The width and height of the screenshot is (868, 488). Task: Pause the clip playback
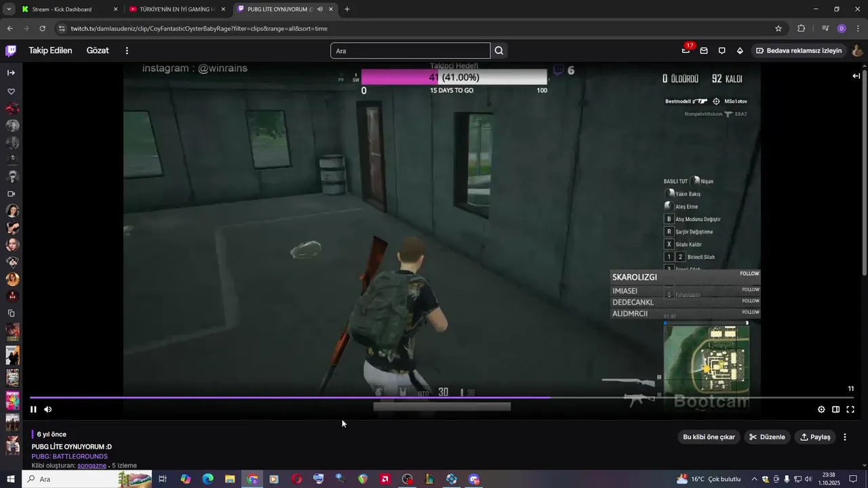(33, 409)
